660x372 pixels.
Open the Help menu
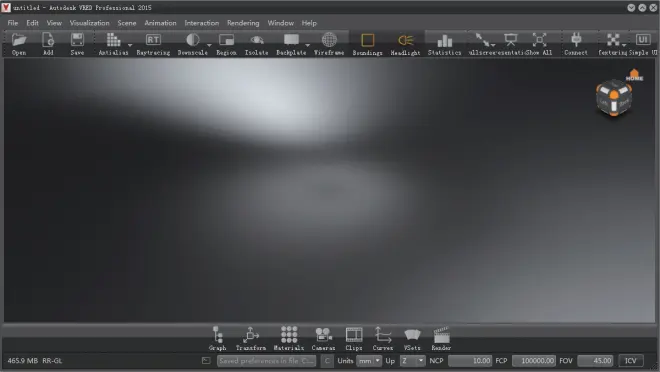pyautogui.click(x=309, y=23)
